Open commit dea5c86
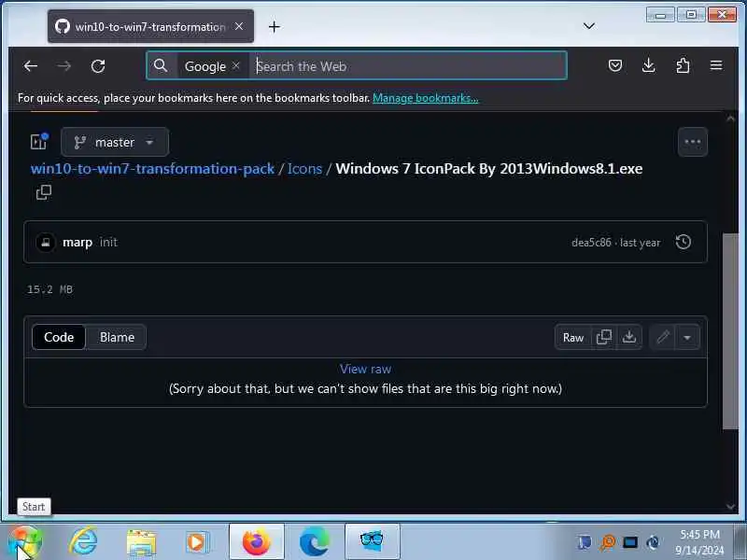Image resolution: width=747 pixels, height=560 pixels. [x=591, y=243]
